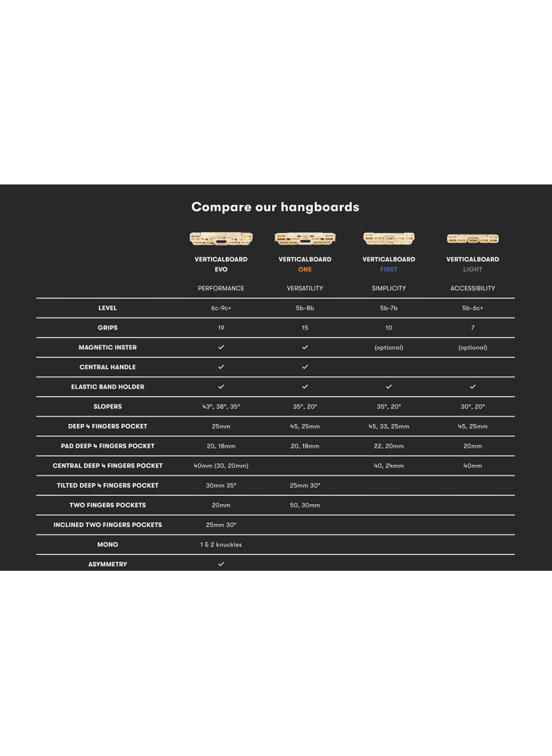
Task: Click the Asymmetry checkmark for Evo
Action: tap(221, 564)
